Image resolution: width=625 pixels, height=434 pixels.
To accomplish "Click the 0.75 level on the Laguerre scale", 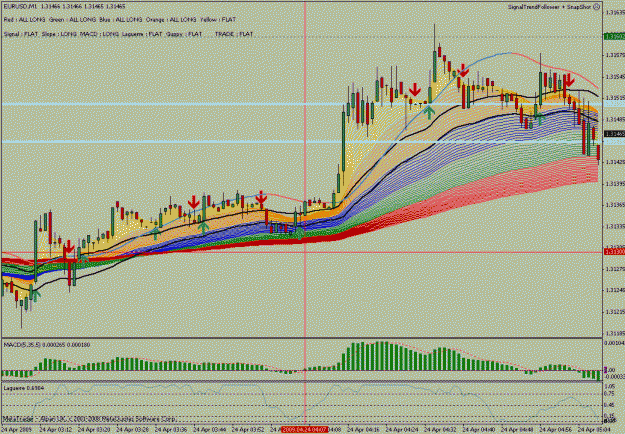I will point(610,394).
